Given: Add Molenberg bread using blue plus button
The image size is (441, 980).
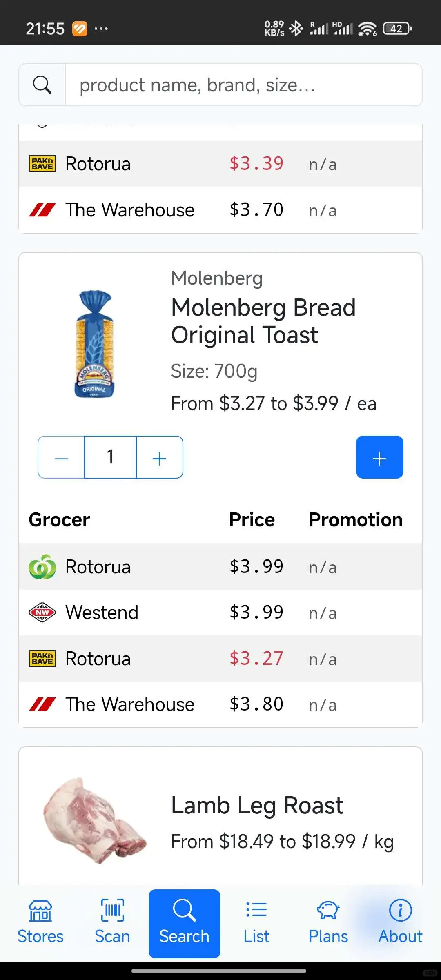Looking at the screenshot, I should (x=379, y=457).
